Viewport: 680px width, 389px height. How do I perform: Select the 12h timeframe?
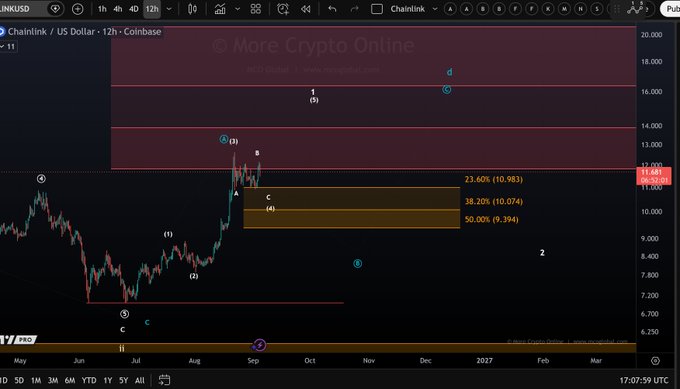pyautogui.click(x=152, y=9)
